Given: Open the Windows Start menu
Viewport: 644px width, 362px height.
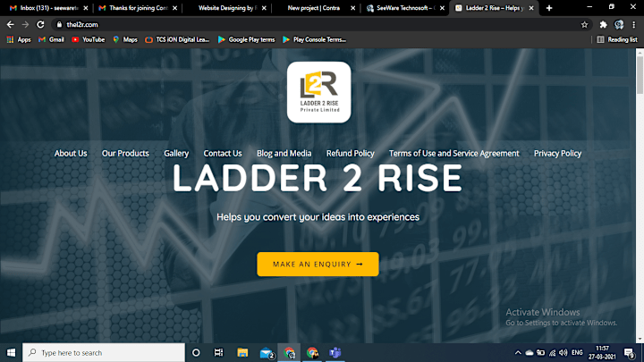Looking at the screenshot, I should coord(11,352).
